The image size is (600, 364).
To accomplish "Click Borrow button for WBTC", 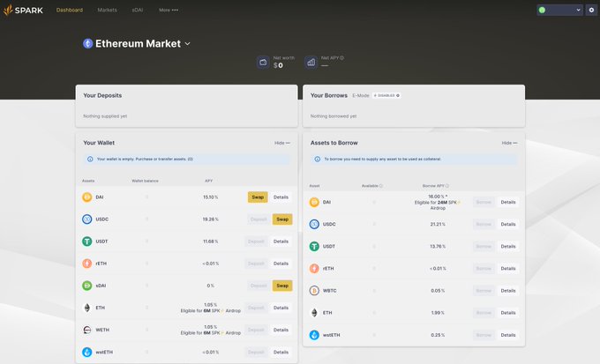I will point(484,291).
